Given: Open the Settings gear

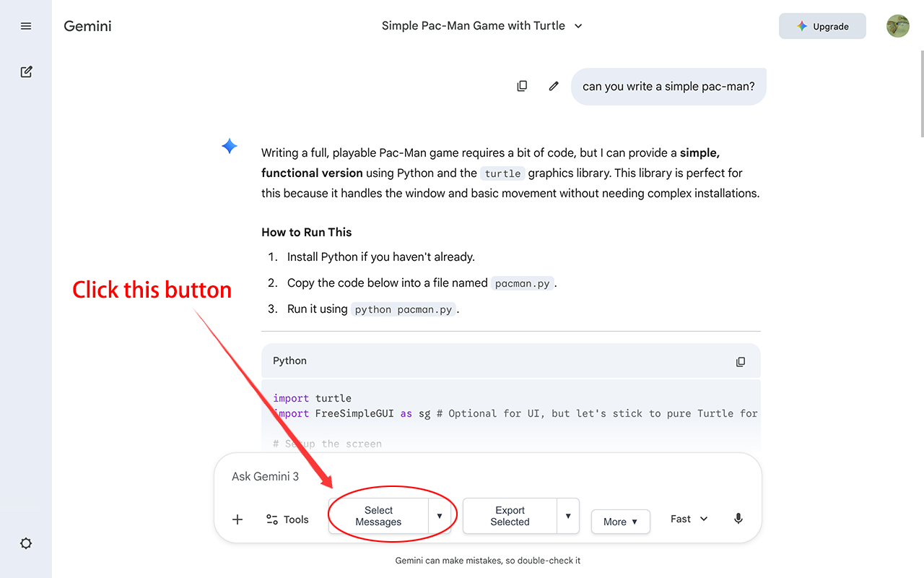Looking at the screenshot, I should [x=26, y=543].
